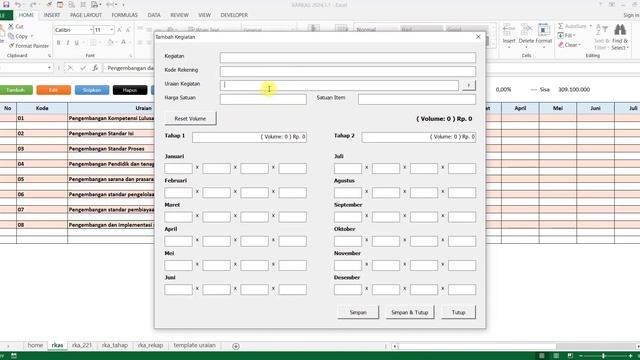
Task: Confirm formula entry with the checkmark icon
Action: [x=83, y=68]
